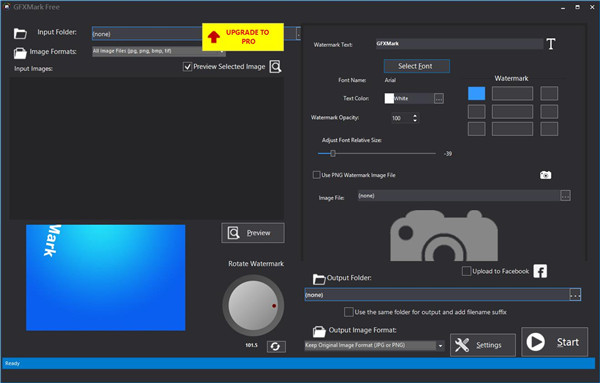Open Text Color picker via ellipsis button
The width and height of the screenshot is (600, 383).
pos(439,99)
